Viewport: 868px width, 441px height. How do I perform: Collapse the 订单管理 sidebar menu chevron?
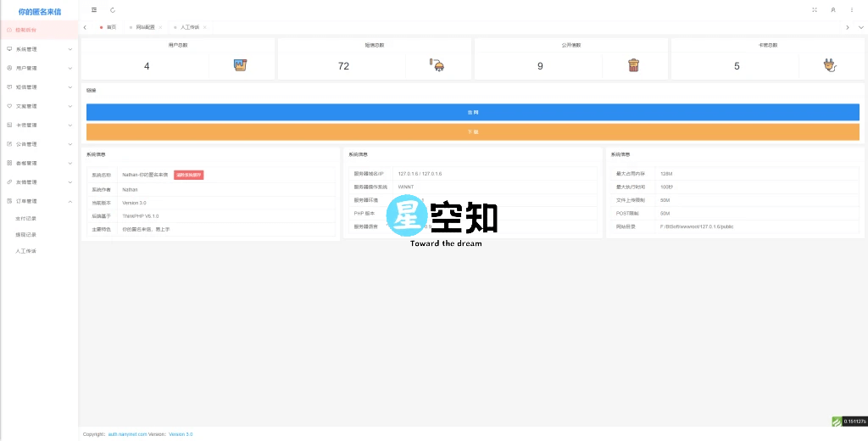70,201
